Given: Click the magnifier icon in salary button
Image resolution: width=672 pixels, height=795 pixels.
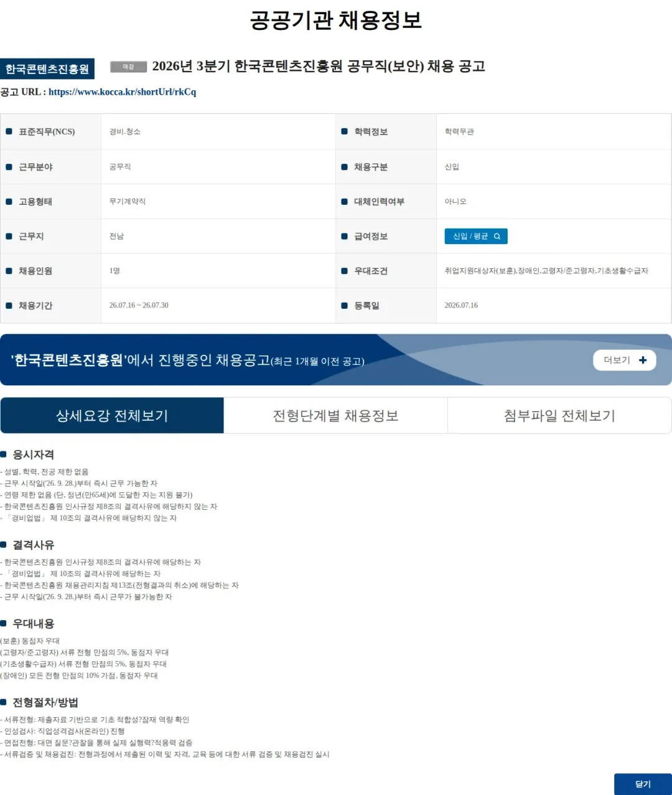Looking at the screenshot, I should [x=497, y=237].
